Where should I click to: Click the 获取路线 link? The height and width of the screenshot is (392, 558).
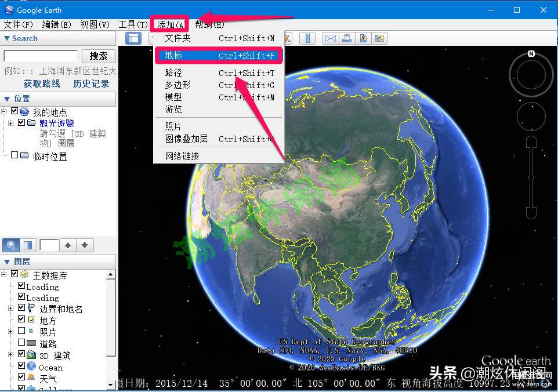pos(42,84)
